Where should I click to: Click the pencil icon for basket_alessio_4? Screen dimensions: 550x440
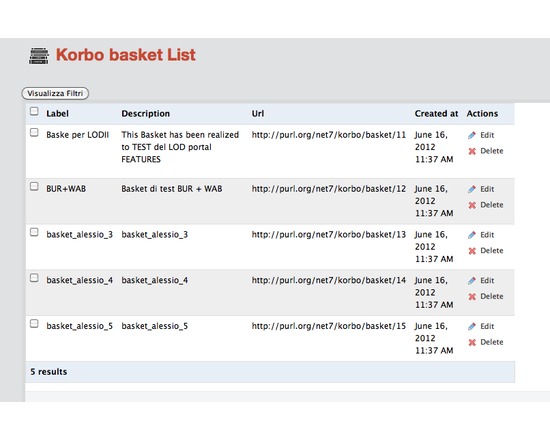coord(472,280)
